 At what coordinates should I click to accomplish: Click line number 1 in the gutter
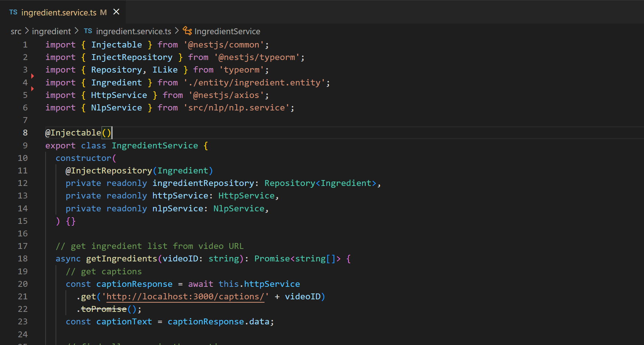tap(25, 45)
